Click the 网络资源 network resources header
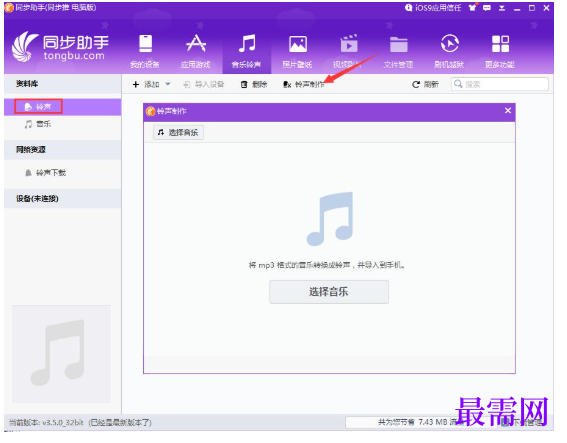Viewport: 567px width, 443px height. tap(63, 150)
